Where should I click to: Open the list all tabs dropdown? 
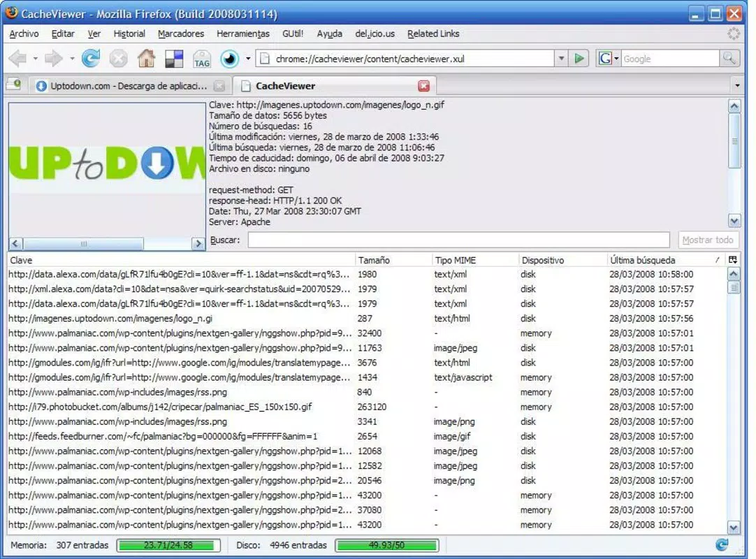click(x=737, y=86)
